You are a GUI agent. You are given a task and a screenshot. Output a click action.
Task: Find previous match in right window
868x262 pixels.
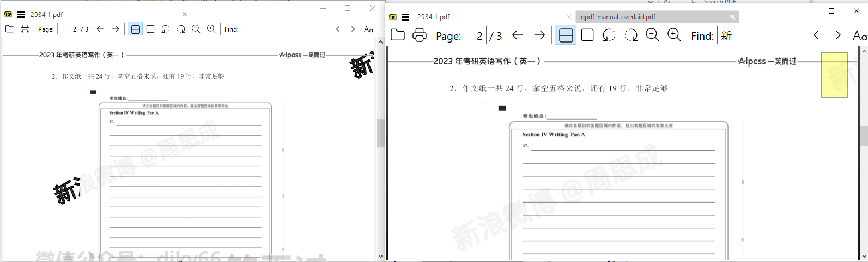(816, 35)
